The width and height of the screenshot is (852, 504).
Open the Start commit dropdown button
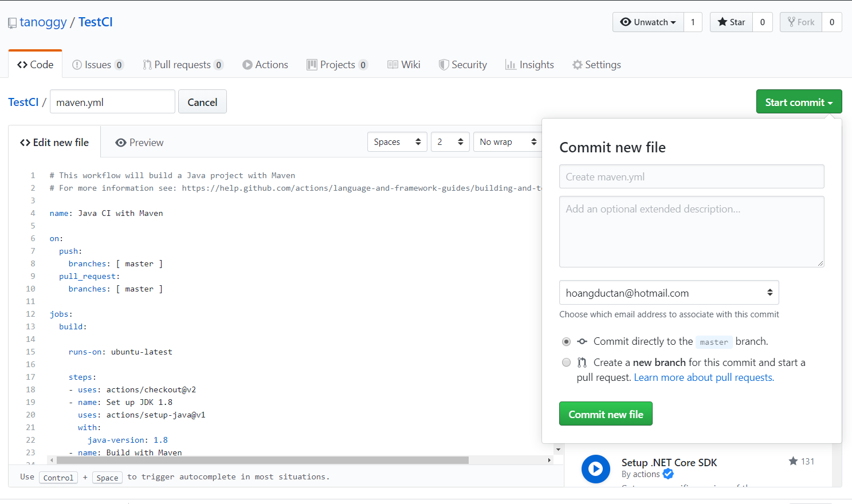(x=799, y=102)
